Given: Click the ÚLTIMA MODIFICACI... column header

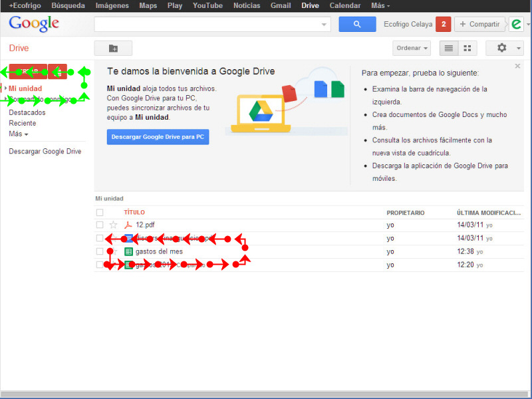Looking at the screenshot, I should click(x=489, y=213).
